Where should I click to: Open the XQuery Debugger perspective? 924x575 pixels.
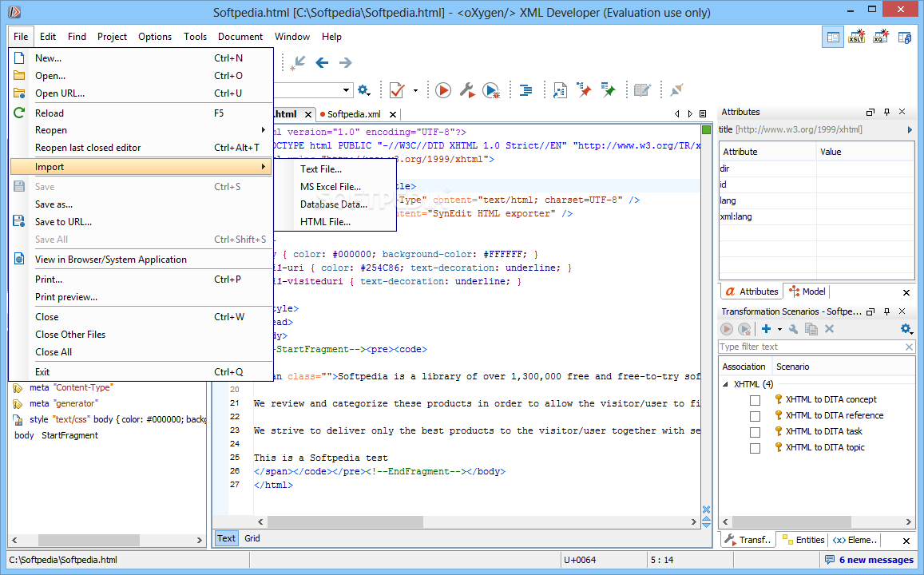pos(880,37)
